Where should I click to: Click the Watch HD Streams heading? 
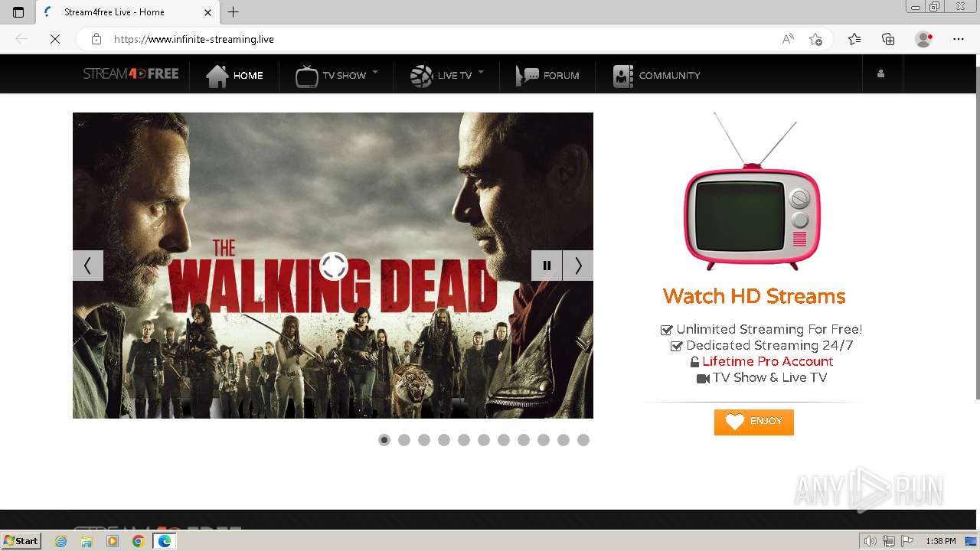pyautogui.click(x=754, y=296)
